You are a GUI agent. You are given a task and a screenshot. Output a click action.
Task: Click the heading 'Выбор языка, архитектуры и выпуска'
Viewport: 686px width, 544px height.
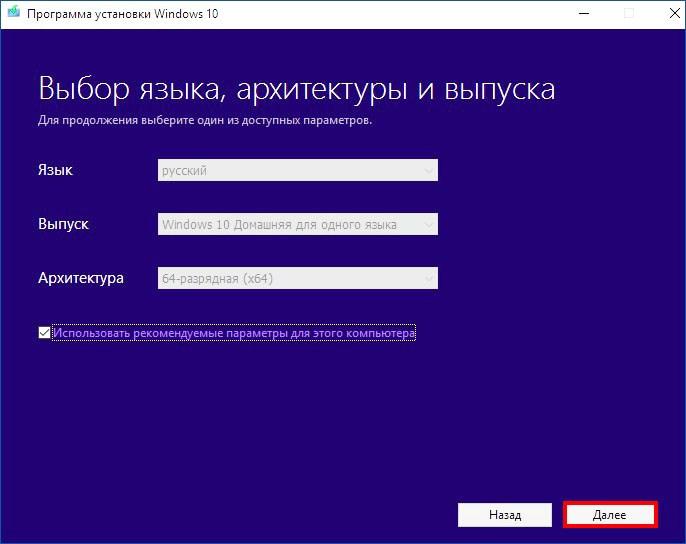pyautogui.click(x=297, y=89)
